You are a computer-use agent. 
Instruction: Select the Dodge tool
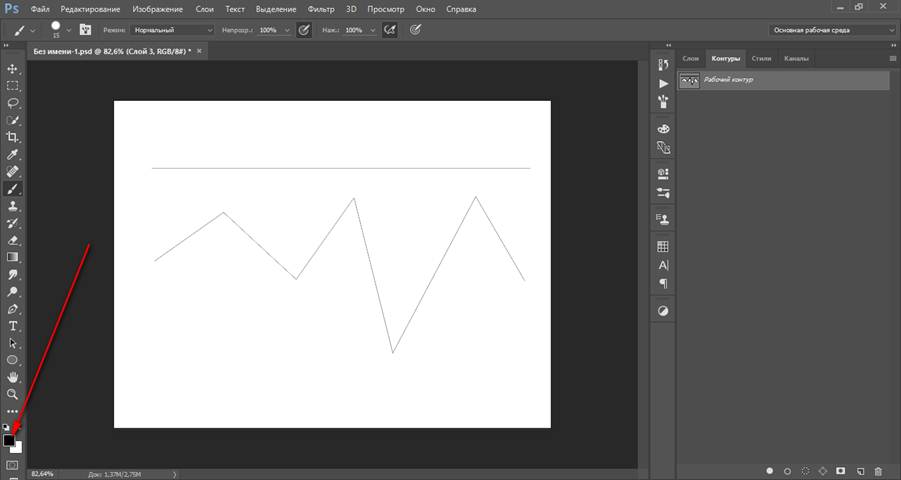(x=12, y=291)
